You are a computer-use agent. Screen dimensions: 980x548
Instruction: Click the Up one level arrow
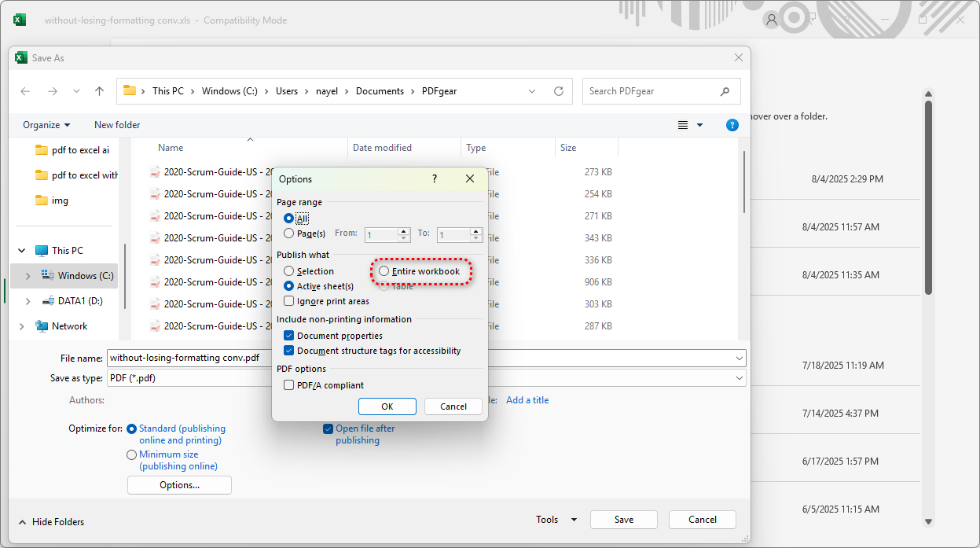tap(99, 91)
